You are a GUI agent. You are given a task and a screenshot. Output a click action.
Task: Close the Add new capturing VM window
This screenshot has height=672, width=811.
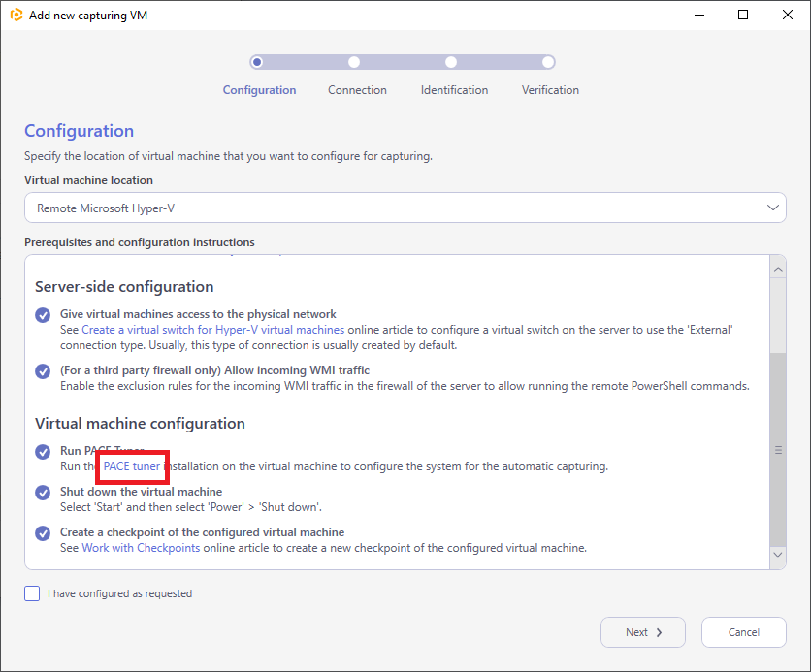787,15
